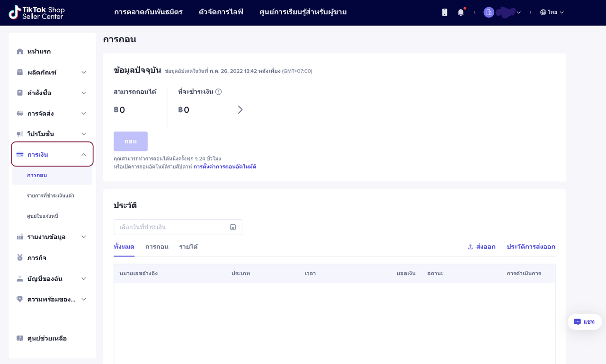This screenshot has width=606, height=364.
Task: Open the calendar icon in date field
Action: point(233,227)
